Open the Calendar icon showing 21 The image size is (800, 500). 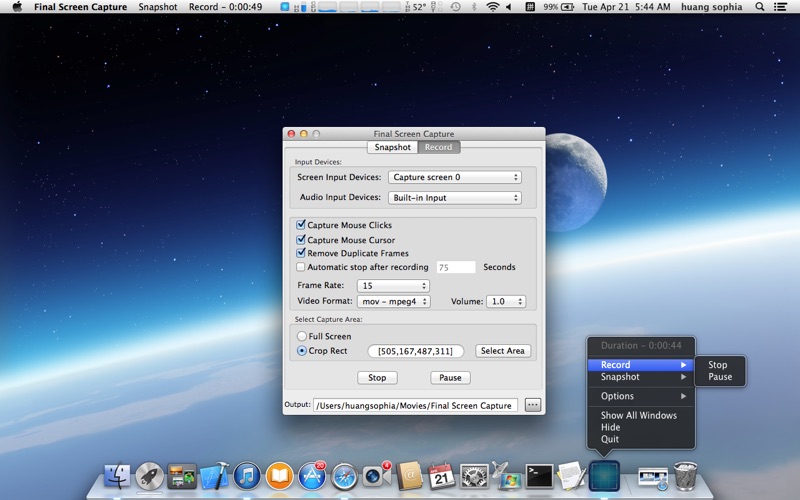441,476
